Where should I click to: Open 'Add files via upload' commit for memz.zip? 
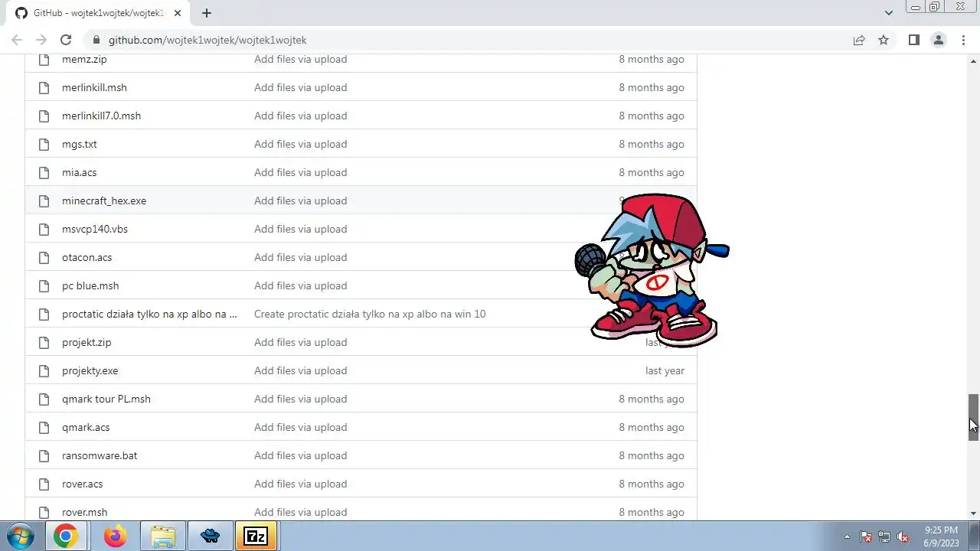(x=300, y=59)
